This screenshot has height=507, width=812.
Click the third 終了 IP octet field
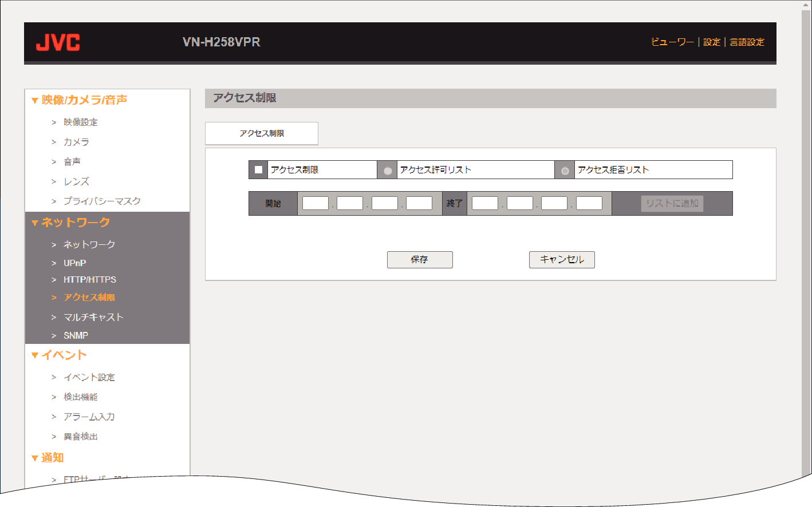pos(554,203)
